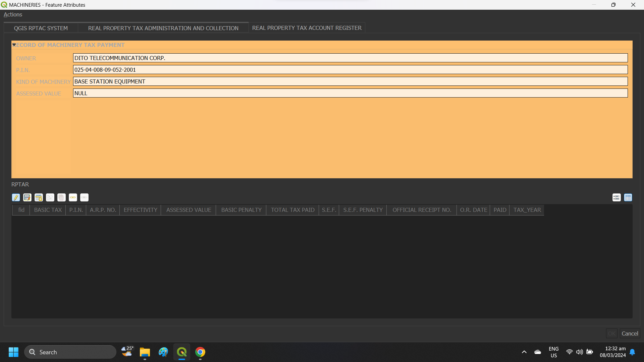Add a new child feature in RPTAR
The height and width of the screenshot is (362, 644).
(x=39, y=197)
